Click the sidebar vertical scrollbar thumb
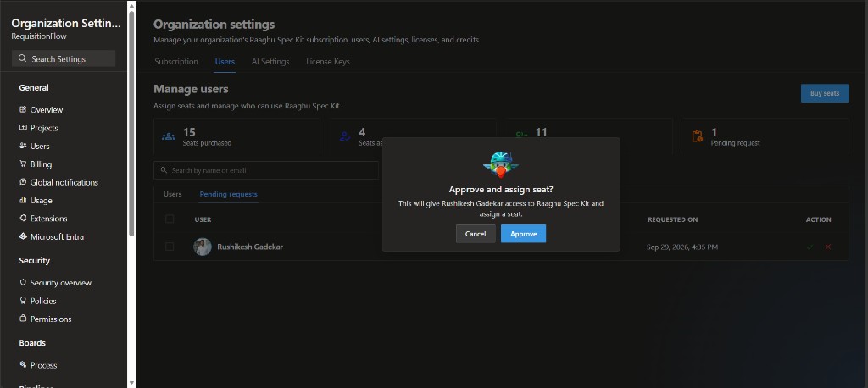The image size is (868, 388). point(131,123)
